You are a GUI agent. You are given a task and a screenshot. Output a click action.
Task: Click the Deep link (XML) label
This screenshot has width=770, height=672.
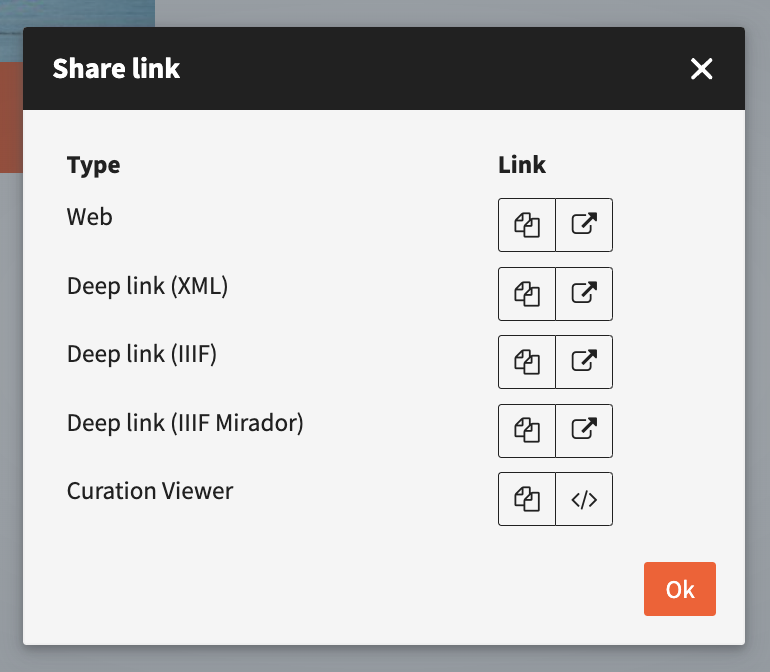[x=147, y=286]
